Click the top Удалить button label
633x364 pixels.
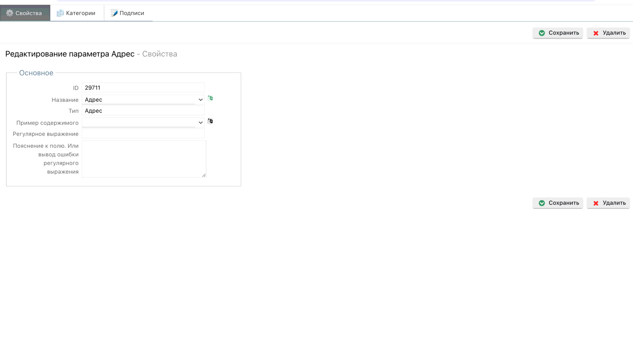point(614,33)
